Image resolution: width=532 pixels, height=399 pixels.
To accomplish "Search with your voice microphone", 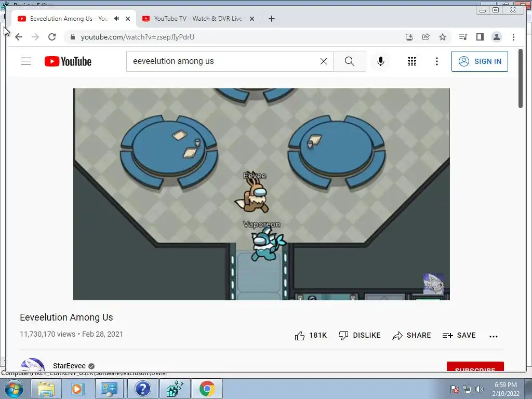I will (381, 61).
